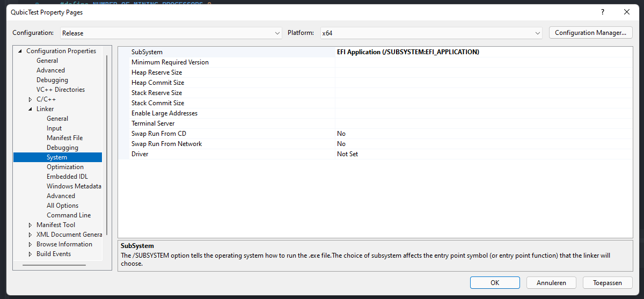Select the System page under Linker
644x299 pixels.
[x=57, y=157]
